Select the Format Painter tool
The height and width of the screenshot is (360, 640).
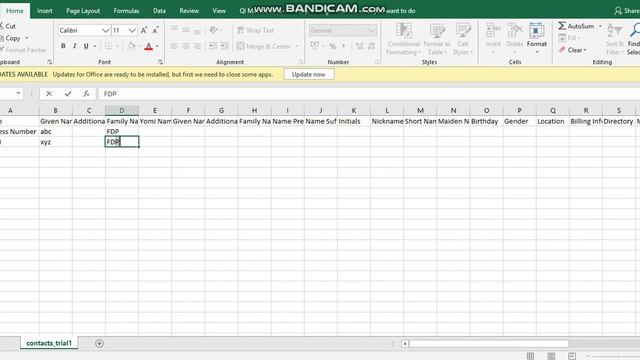click(x=22, y=50)
